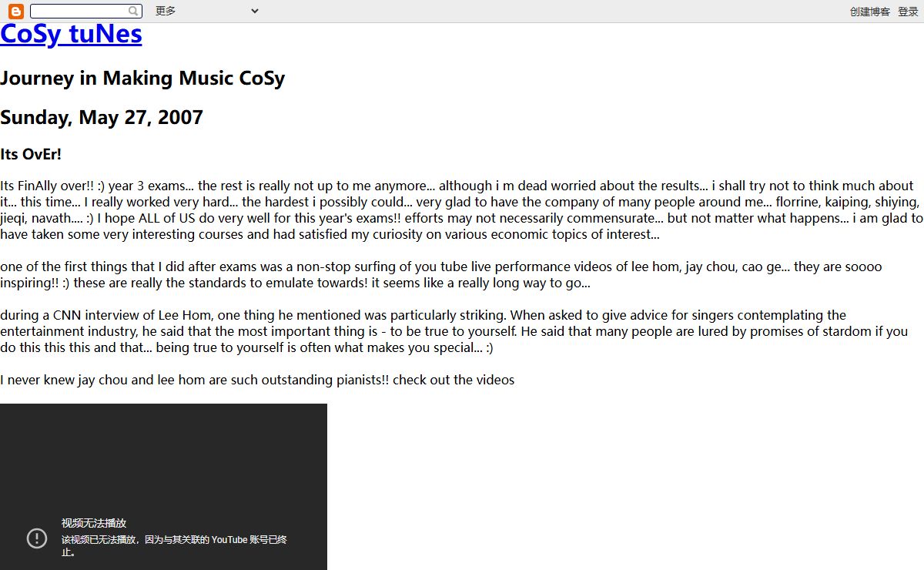The width and height of the screenshot is (924, 570).
Task: Click the Sunday, May 27, 2007 date heading
Action: pyautogui.click(x=102, y=117)
